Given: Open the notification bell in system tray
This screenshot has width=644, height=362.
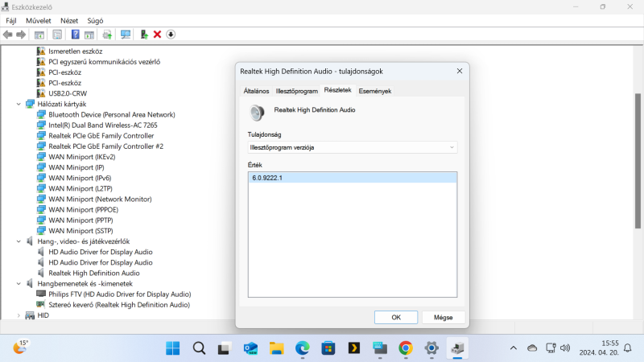Looking at the screenshot, I should 628,348.
